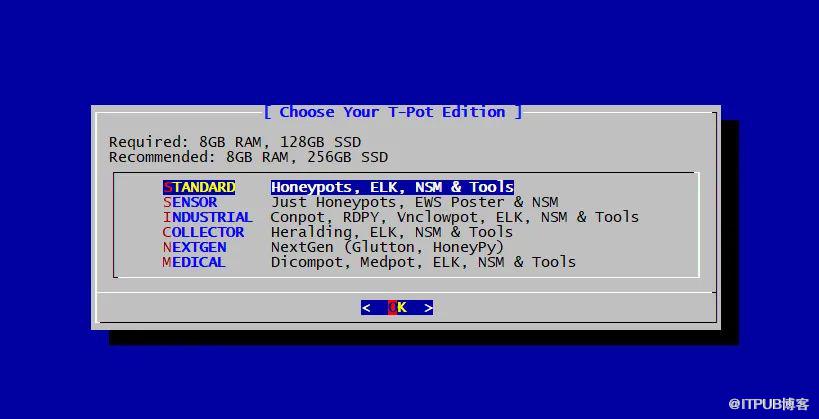This screenshot has width=819, height=419.
Task: Choose the SENSOR edition
Action: pyautogui.click(x=190, y=202)
